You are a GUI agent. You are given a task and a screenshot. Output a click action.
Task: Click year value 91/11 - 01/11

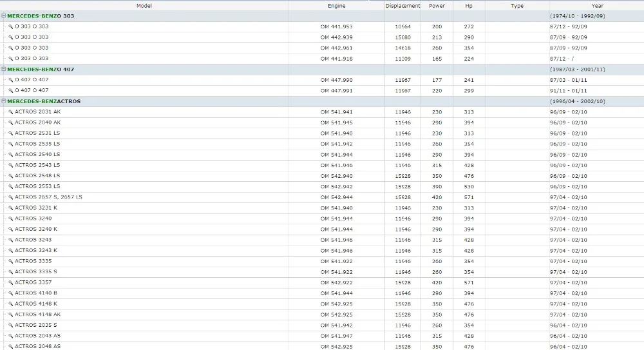(569, 91)
